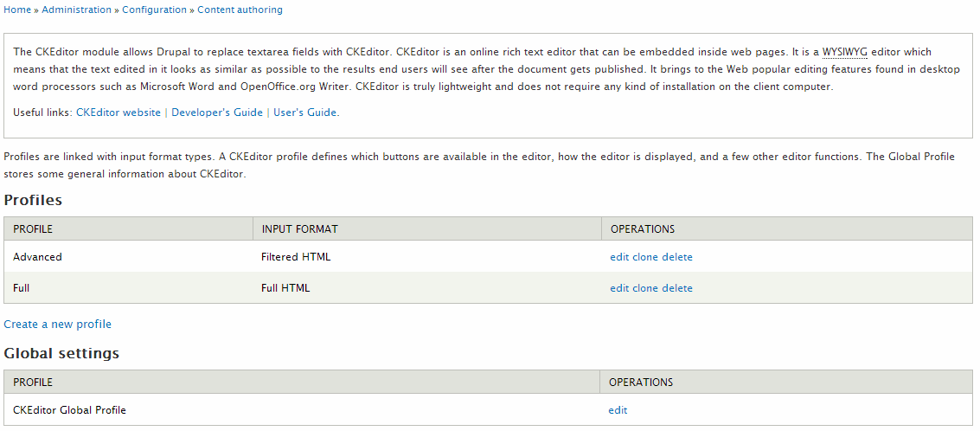Click the WYSIWYG abbreviation text
The image size is (980, 431).
click(x=845, y=52)
